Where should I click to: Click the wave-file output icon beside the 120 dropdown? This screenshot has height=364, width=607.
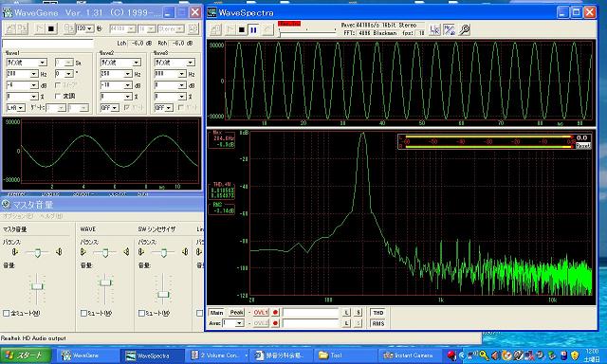(68, 28)
